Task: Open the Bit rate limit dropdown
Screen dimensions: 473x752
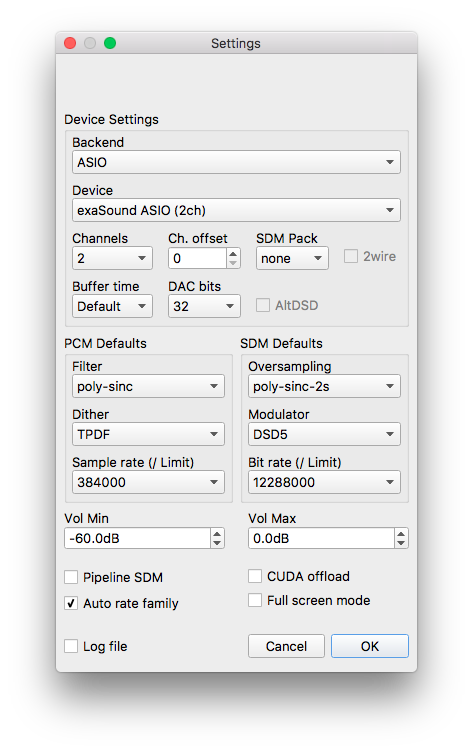Action: 324,482
